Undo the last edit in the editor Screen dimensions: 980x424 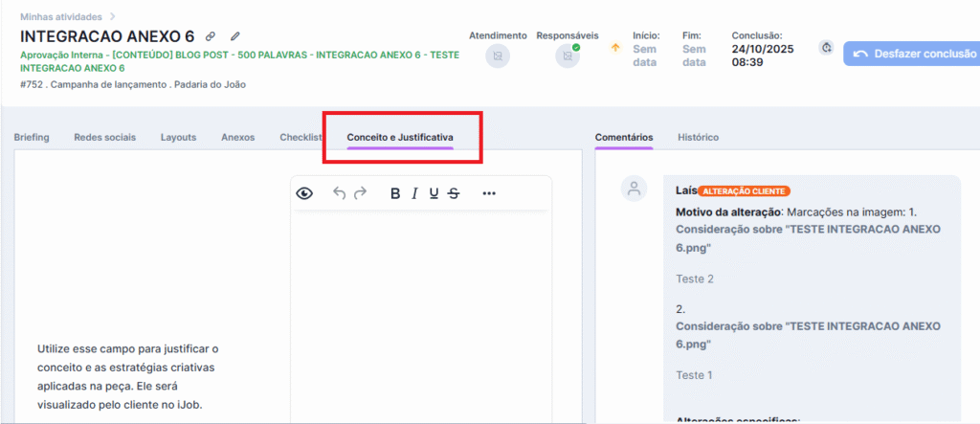339,193
